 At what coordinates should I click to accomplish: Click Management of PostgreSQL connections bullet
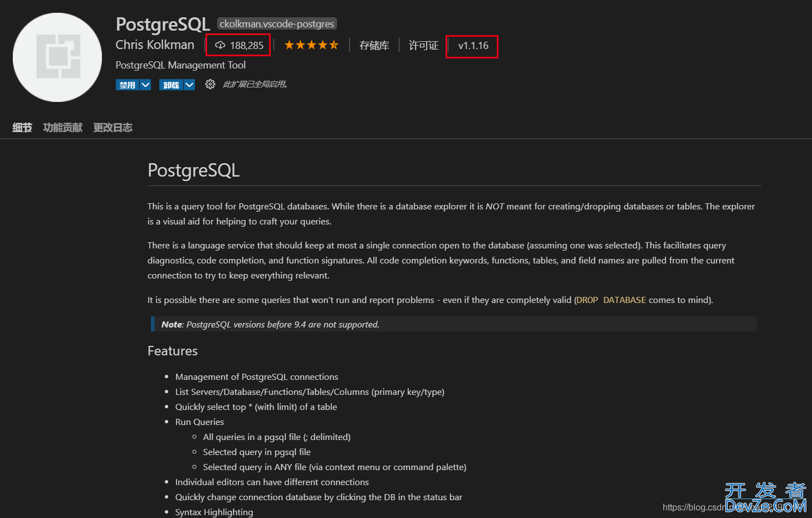point(257,377)
